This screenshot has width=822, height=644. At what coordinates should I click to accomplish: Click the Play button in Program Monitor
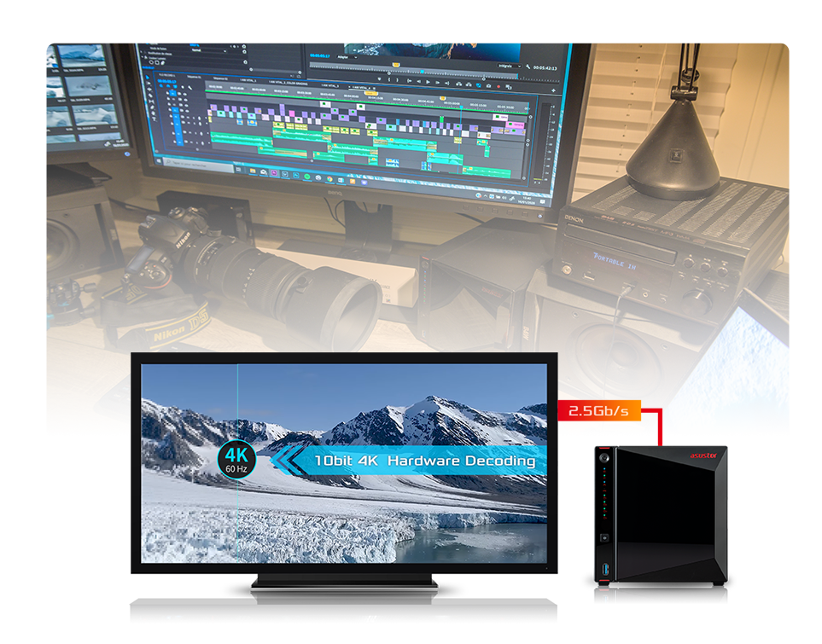(428, 82)
